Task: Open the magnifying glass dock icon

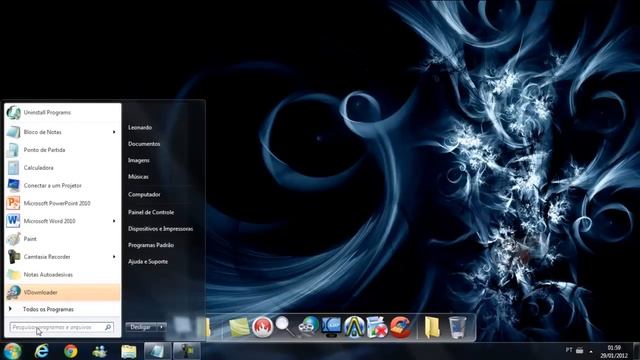Action: [284, 326]
